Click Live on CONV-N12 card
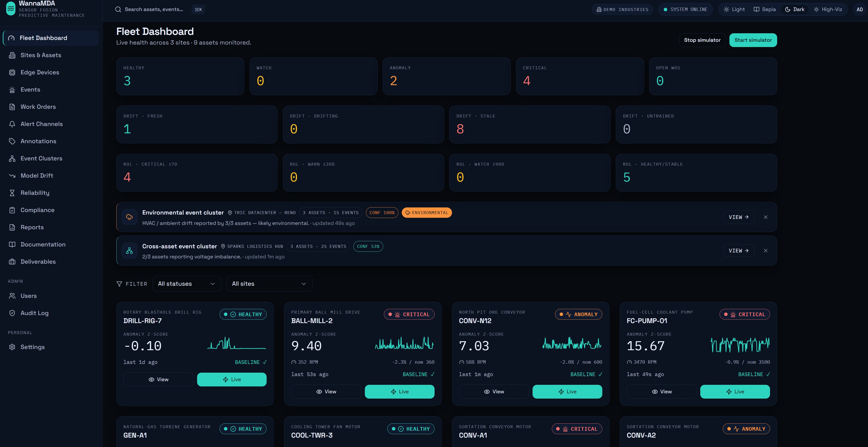The width and height of the screenshot is (868, 447). click(x=567, y=392)
